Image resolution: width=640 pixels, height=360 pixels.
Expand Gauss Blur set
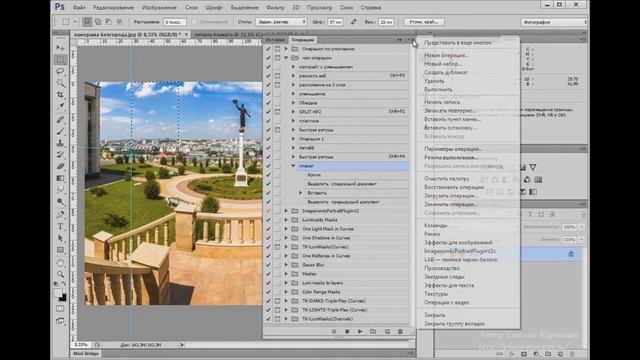[287, 265]
